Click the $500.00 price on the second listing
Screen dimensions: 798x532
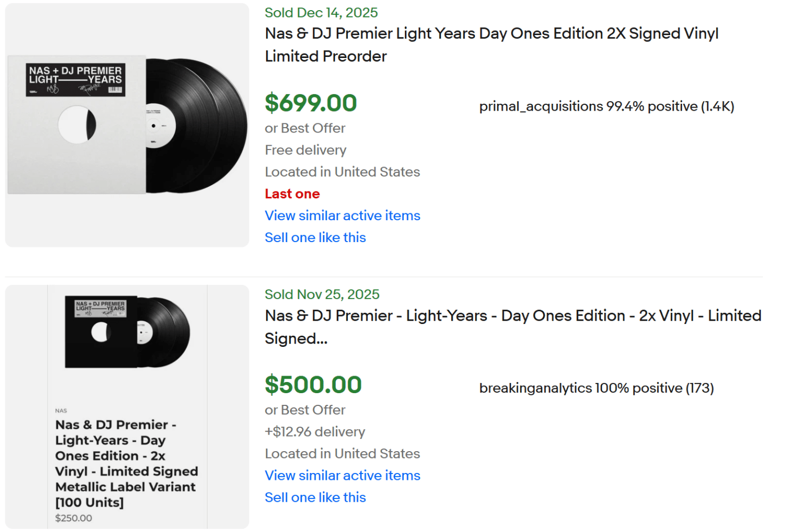(x=313, y=384)
